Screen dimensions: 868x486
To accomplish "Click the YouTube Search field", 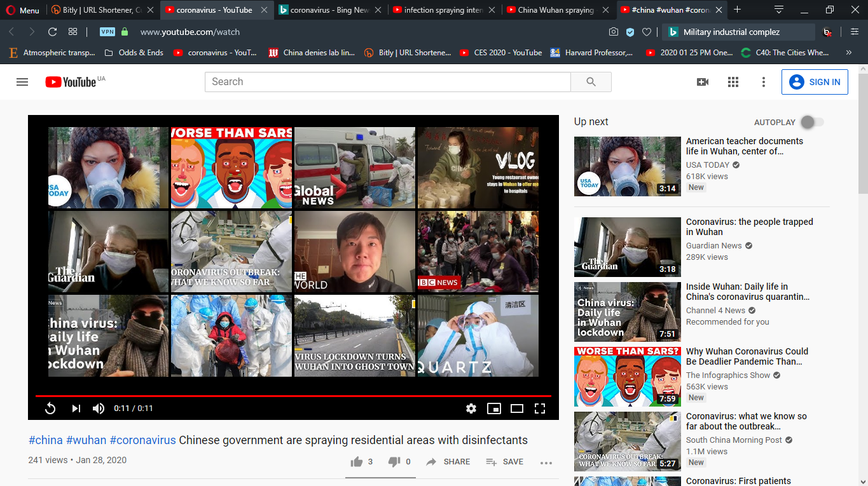I will click(387, 81).
